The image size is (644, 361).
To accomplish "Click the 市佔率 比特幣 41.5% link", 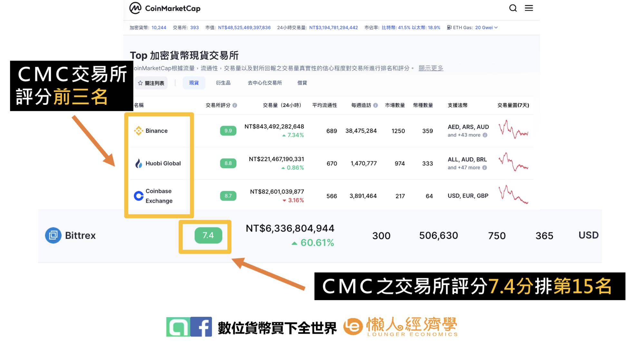I will point(396,27).
